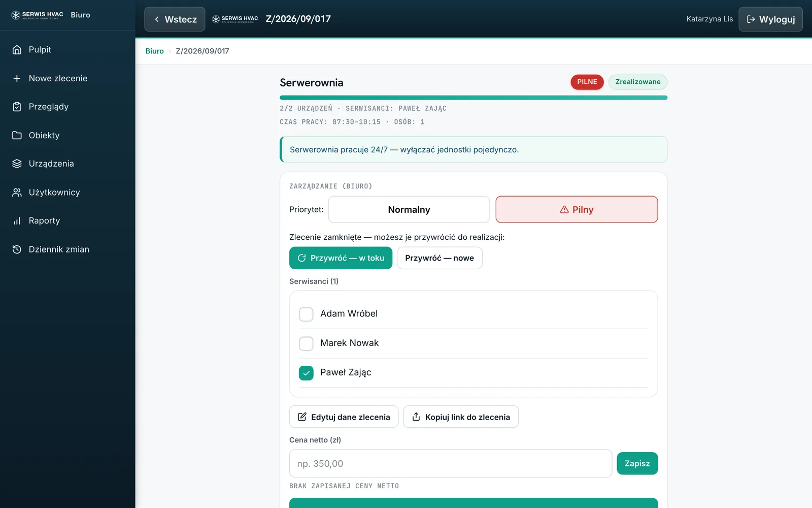Set priority to Normalny
The height and width of the screenshot is (508, 812).
click(409, 209)
